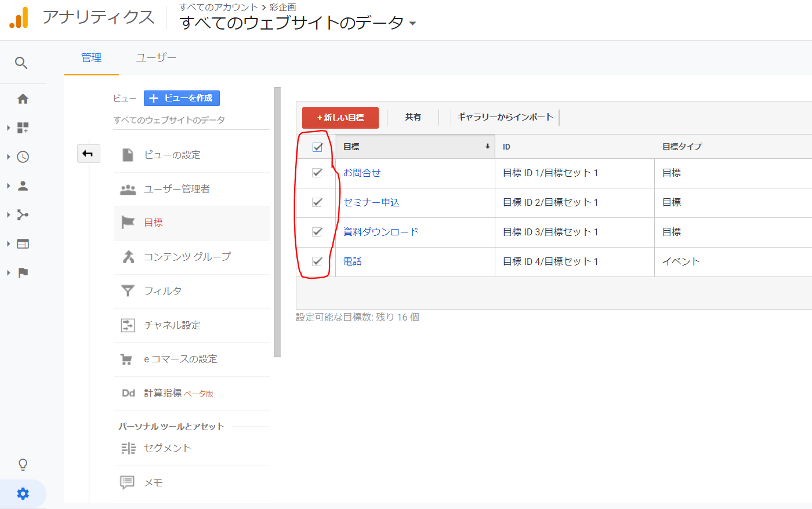Open ビューの設定 menu item

(x=191, y=155)
